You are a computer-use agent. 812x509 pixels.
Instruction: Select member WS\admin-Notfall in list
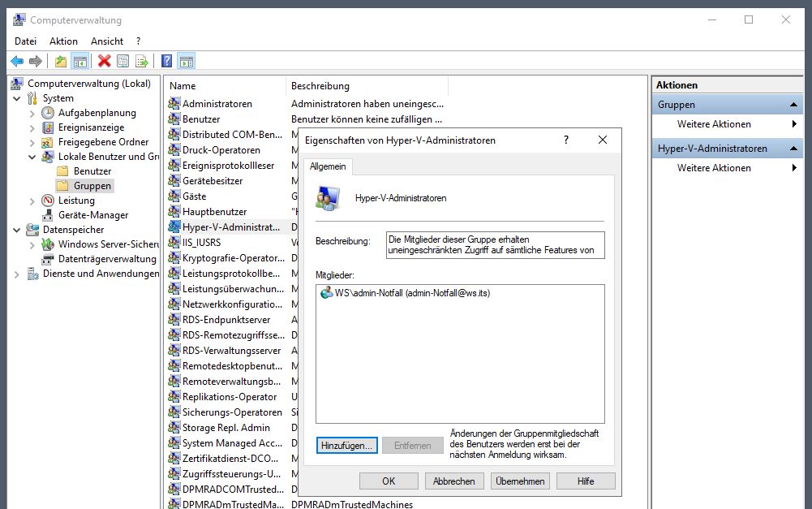coord(412,293)
